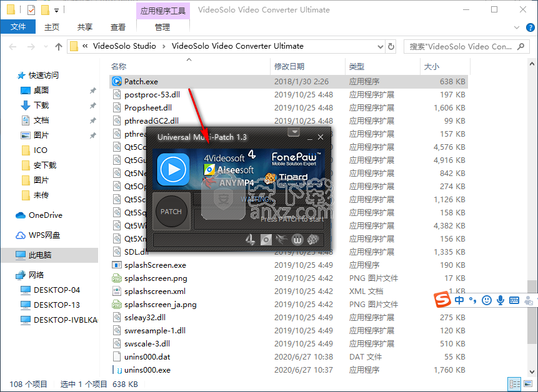
Task: Select OneDrive in navigation pane
Action: [45, 215]
